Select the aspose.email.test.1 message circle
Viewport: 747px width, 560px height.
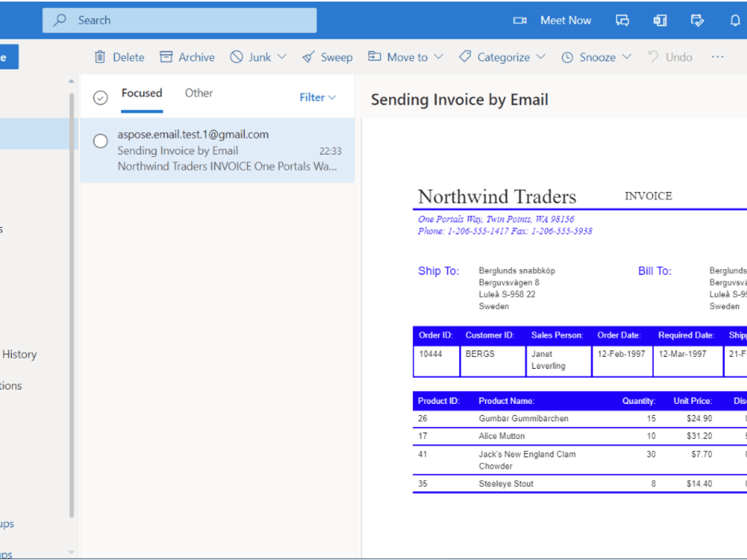(x=100, y=141)
